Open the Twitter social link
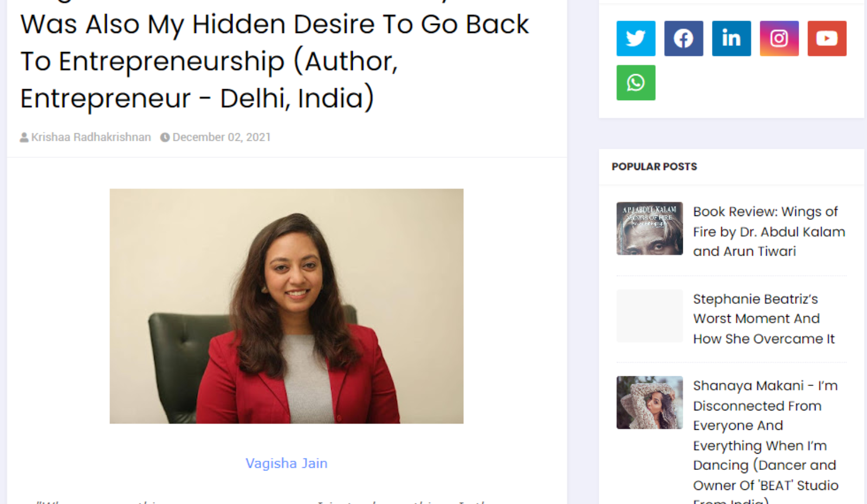Screen dimensions: 867x504 coord(636,38)
